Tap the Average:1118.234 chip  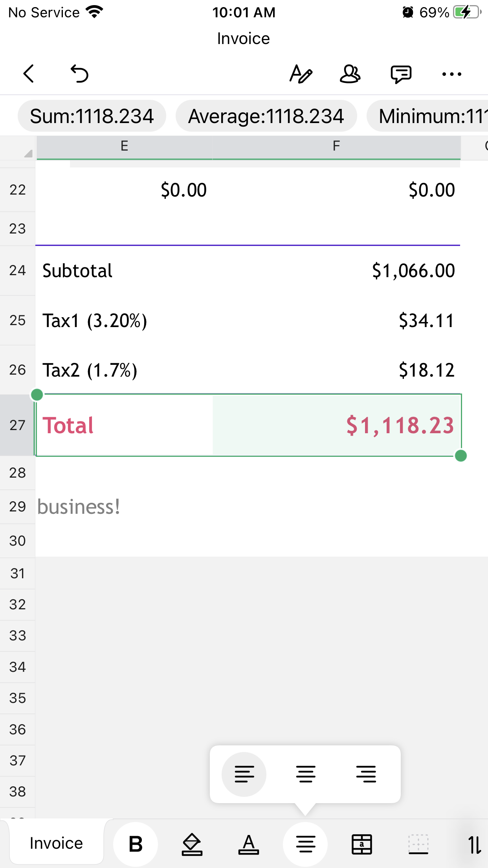pyautogui.click(x=266, y=116)
